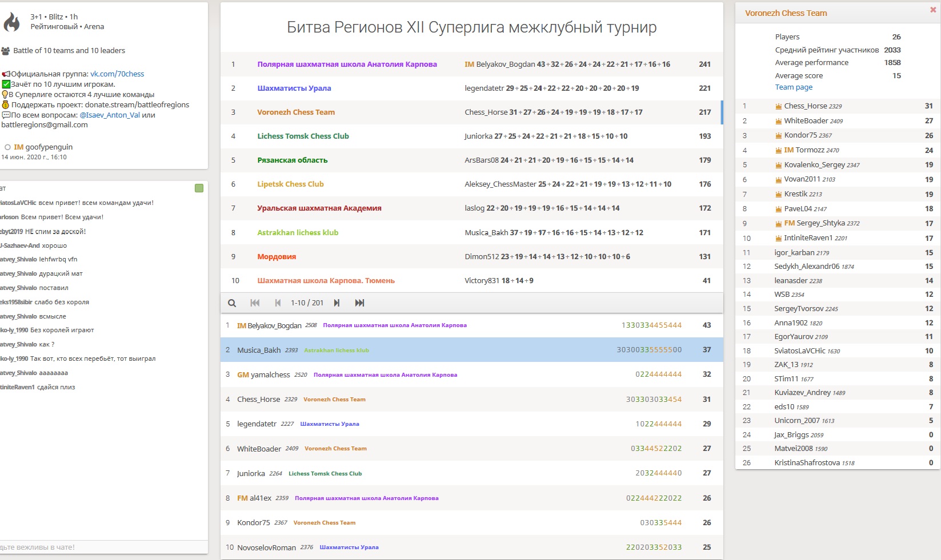
Task: Search players with the magnifier icon
Action: tap(232, 303)
